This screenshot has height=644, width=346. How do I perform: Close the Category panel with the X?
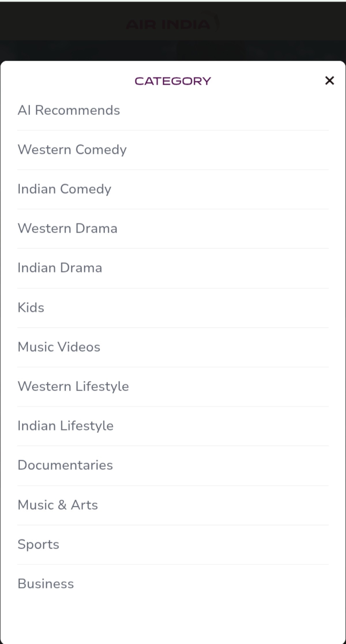[329, 80]
